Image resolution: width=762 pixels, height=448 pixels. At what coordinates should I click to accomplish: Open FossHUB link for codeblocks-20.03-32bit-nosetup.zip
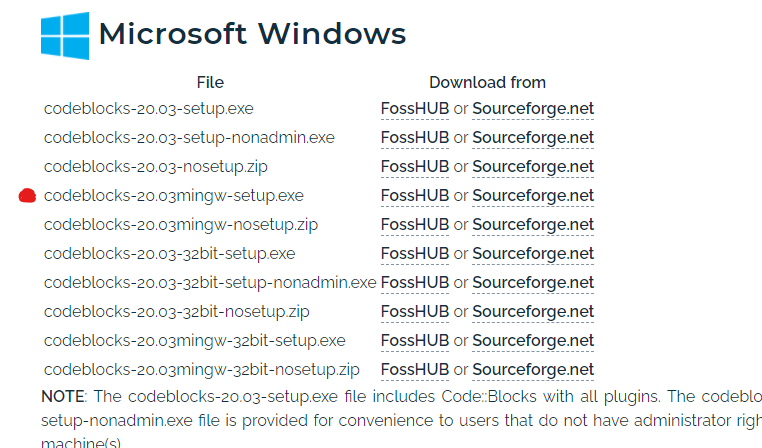coord(415,311)
